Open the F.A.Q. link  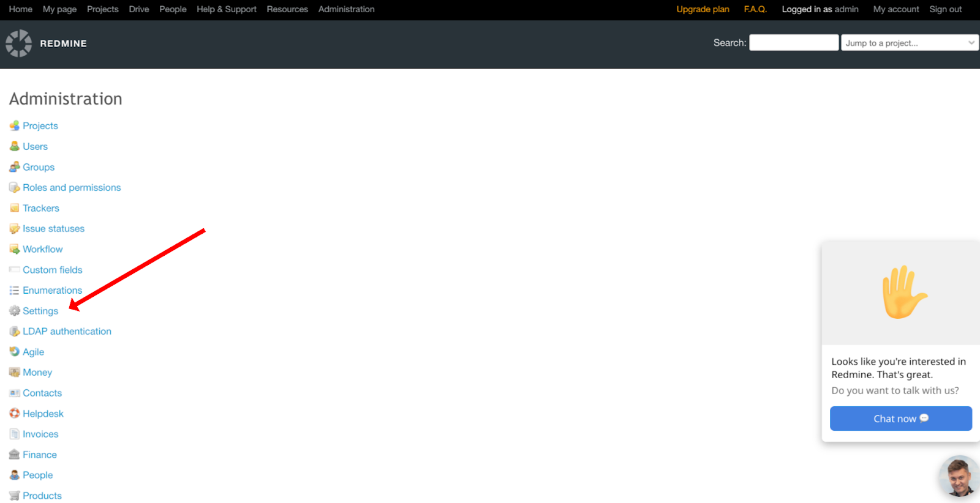(755, 9)
